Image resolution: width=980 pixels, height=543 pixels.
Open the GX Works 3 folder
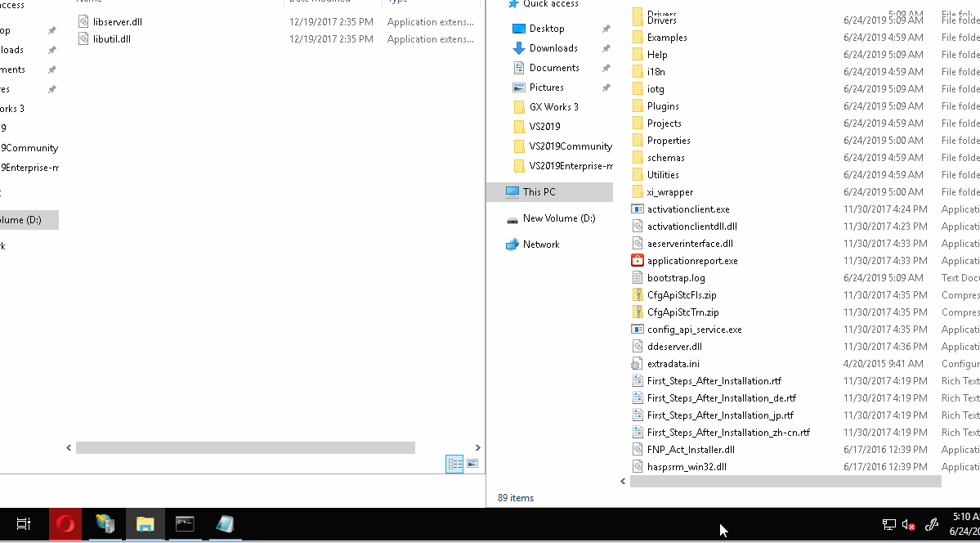point(551,106)
